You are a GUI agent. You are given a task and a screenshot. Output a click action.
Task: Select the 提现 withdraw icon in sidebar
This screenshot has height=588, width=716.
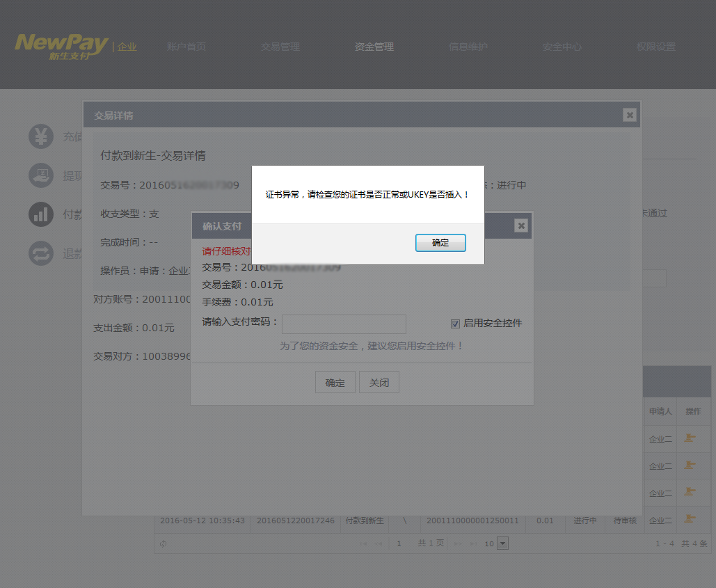tap(41, 175)
